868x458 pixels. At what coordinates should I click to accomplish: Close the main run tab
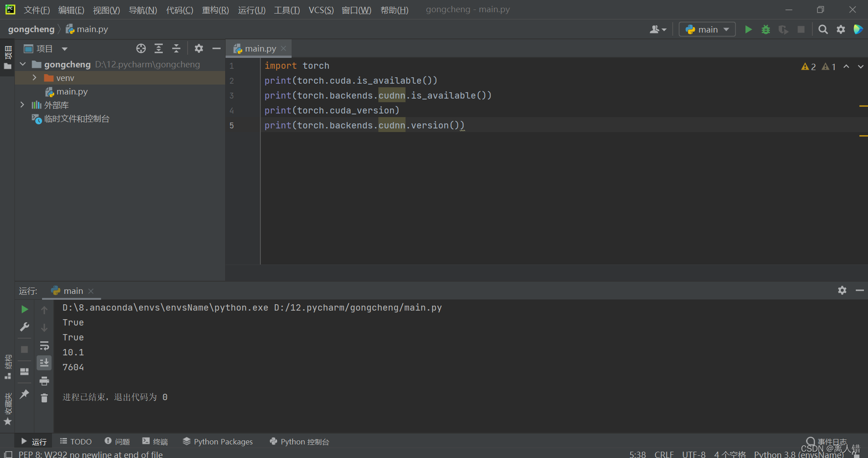pos(91,291)
